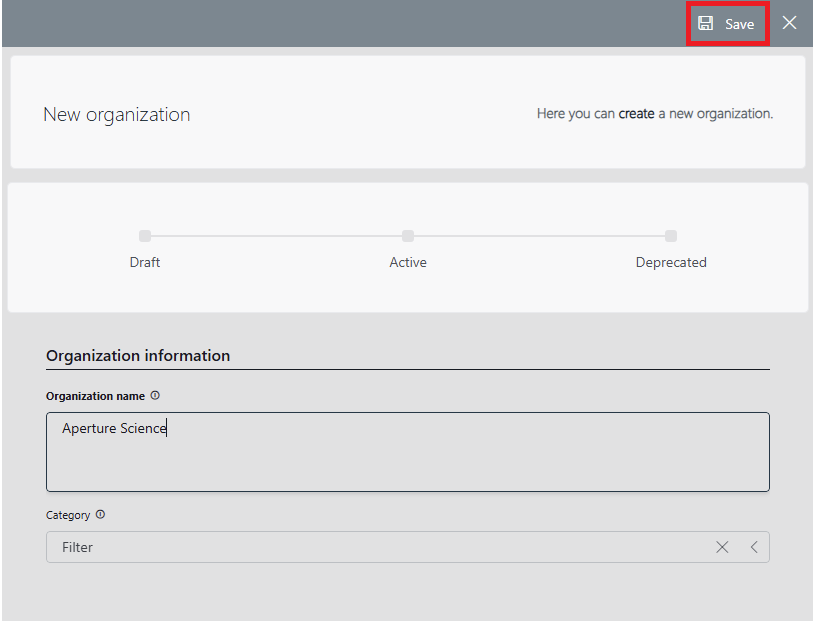The width and height of the screenshot is (816, 623).
Task: Select the Deprecated status step
Action: 671,236
